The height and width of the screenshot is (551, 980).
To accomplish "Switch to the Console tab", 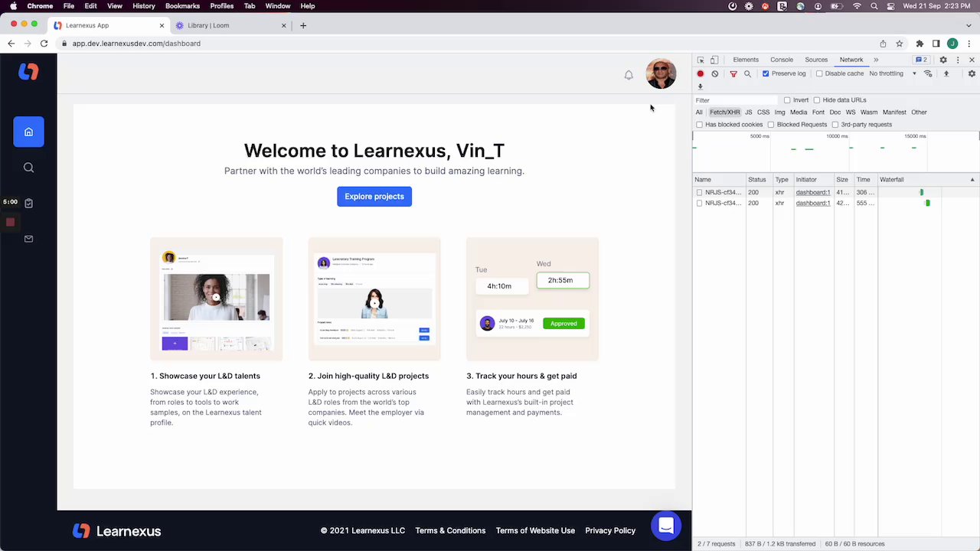I will [782, 60].
